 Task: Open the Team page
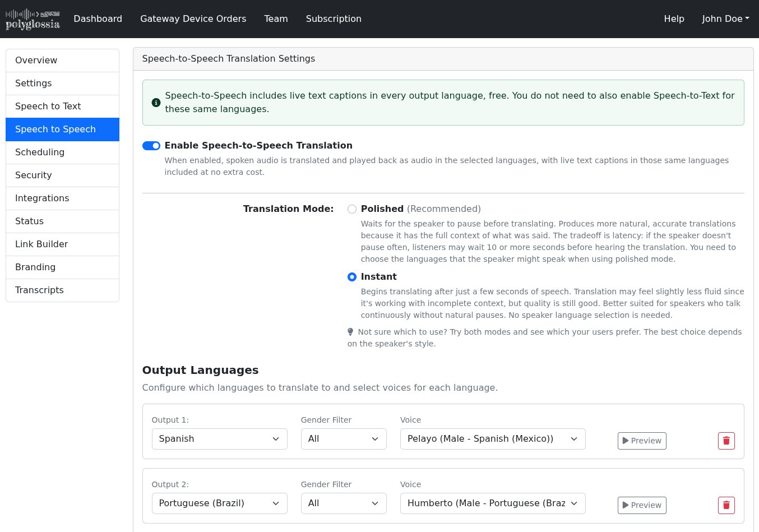(276, 18)
